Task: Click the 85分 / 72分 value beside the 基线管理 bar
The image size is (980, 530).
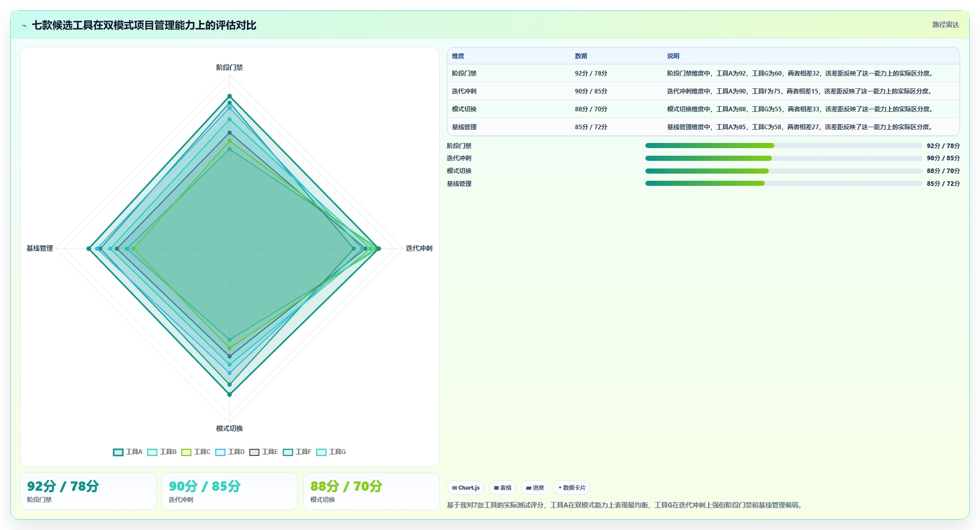Action: 943,184
